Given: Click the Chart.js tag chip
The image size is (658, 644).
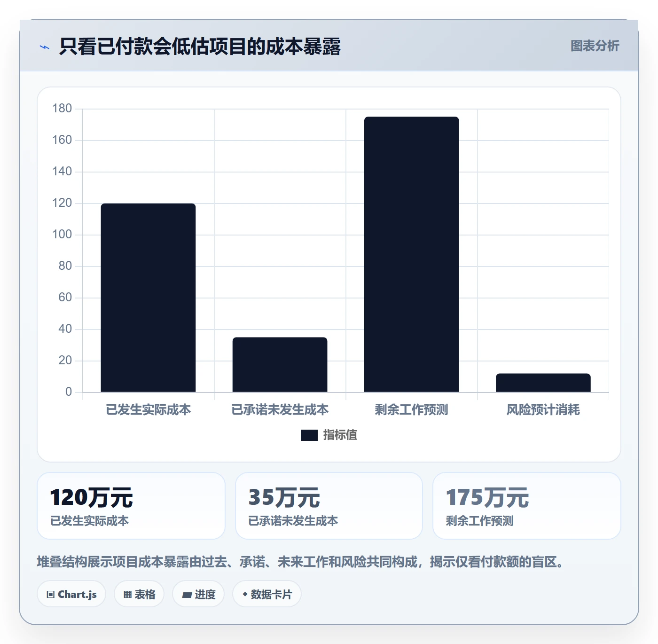Looking at the screenshot, I should point(71,594).
